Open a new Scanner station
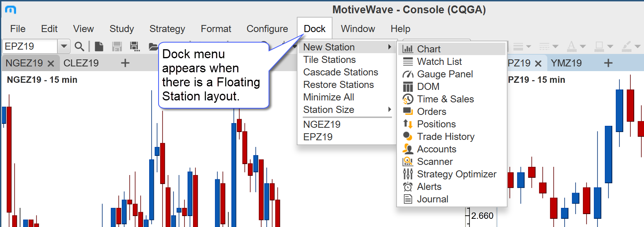 coord(435,161)
